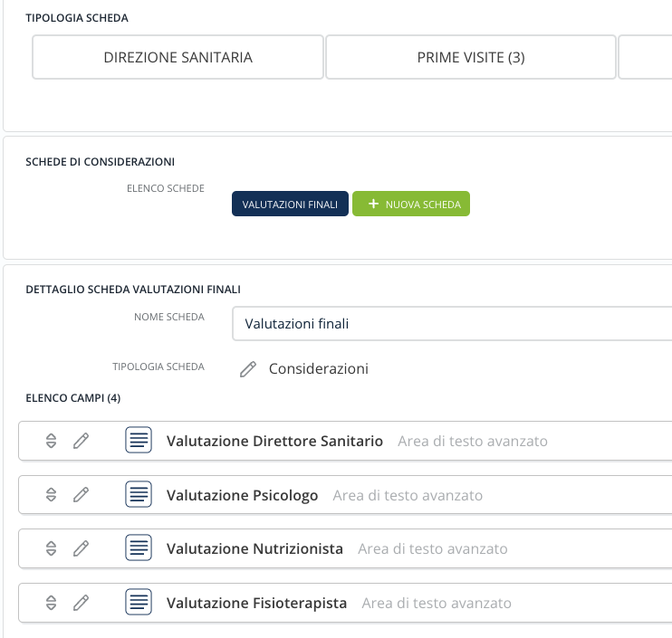Edit the Valutazione Psicologo field pencil
This screenshot has width=672, height=638.
coord(81,494)
